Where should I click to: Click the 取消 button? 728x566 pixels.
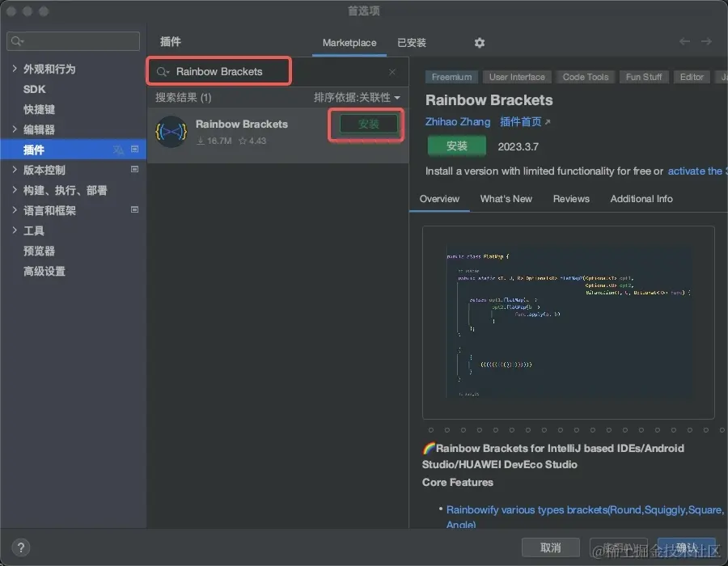551,547
